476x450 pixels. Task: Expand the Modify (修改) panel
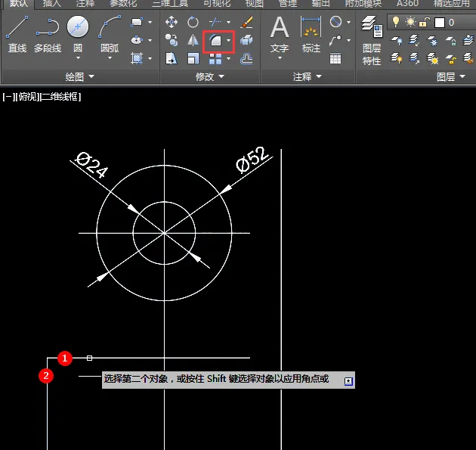pos(209,76)
